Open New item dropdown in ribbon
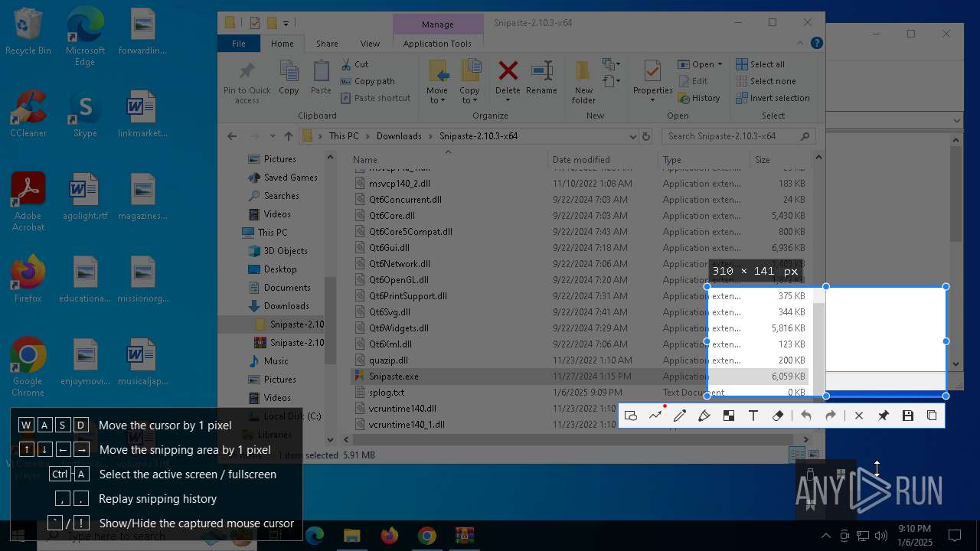 tap(611, 65)
